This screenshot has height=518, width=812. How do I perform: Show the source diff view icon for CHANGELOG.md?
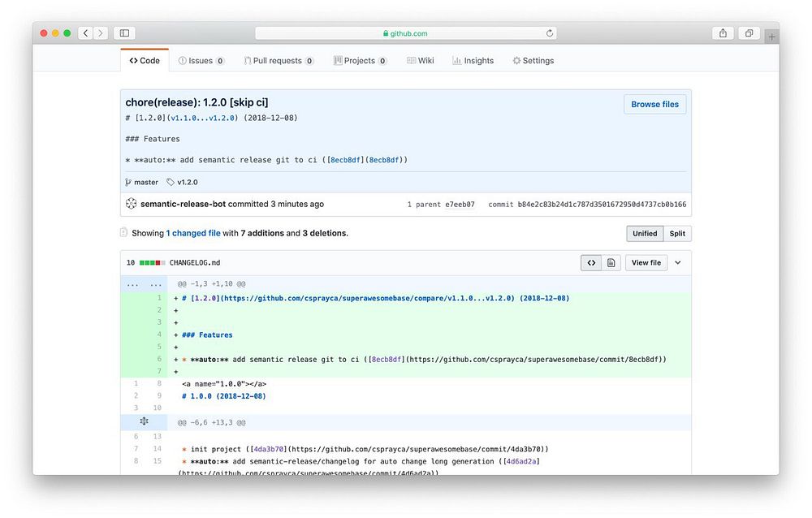(590, 263)
